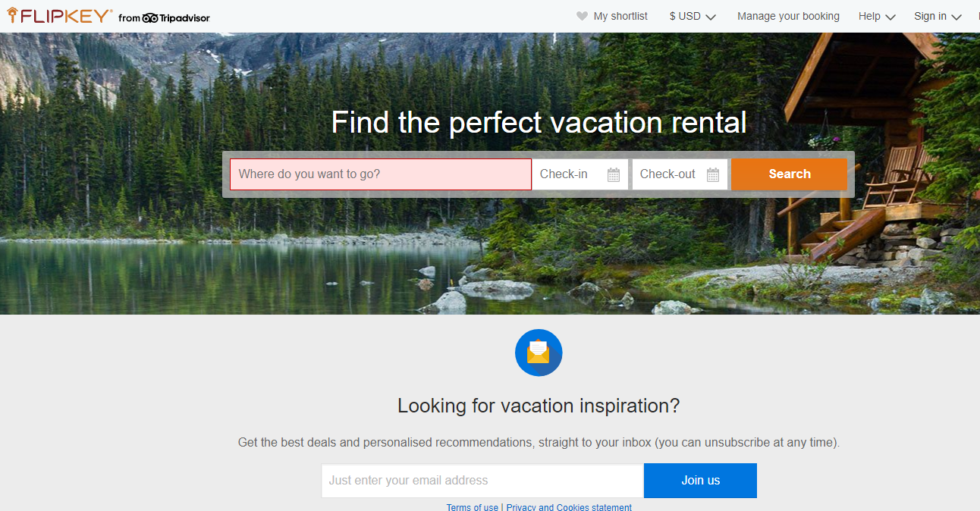This screenshot has width=980, height=511.
Task: Open the Sign in dropdown
Action: click(x=938, y=16)
